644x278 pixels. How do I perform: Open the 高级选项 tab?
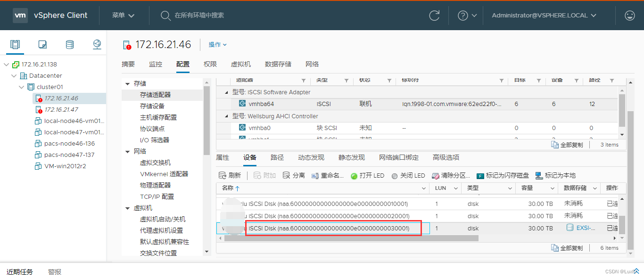pos(446,157)
